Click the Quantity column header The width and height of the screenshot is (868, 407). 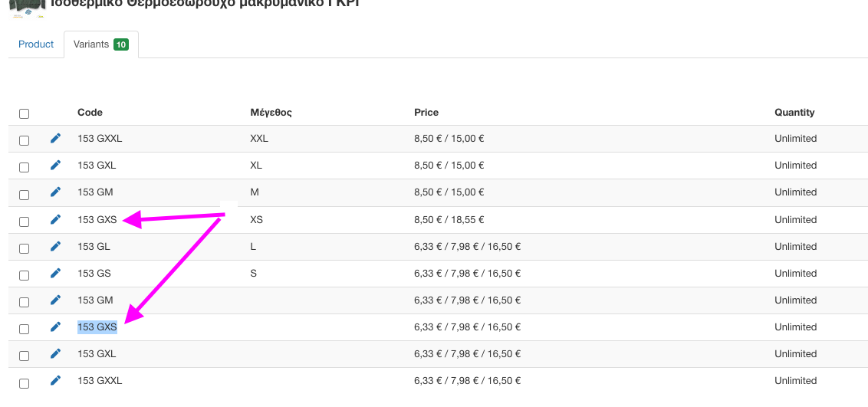[794, 113]
